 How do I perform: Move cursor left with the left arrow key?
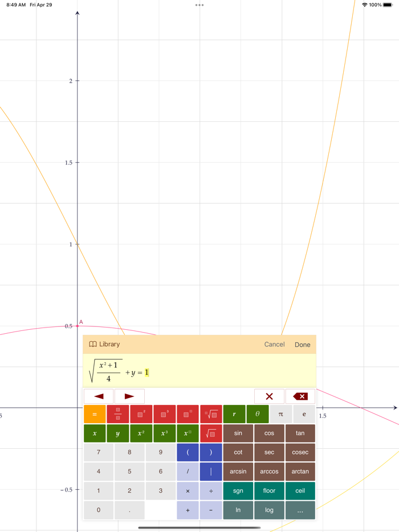pos(99,396)
